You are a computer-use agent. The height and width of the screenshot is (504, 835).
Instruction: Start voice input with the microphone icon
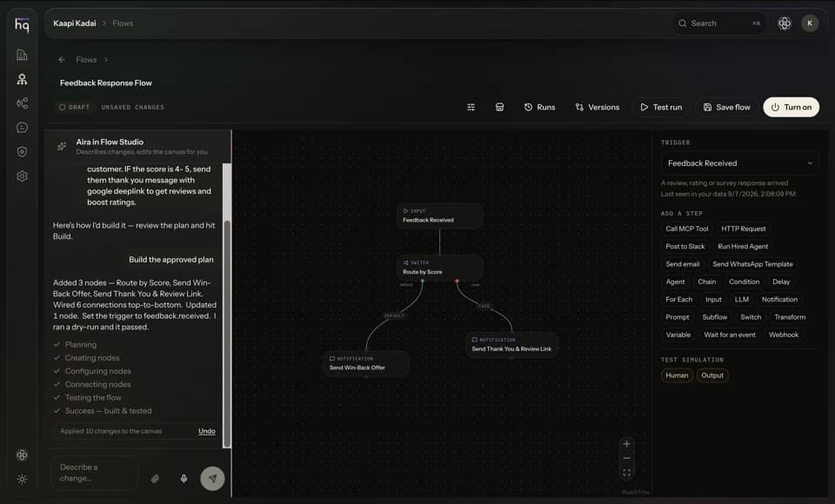point(184,479)
